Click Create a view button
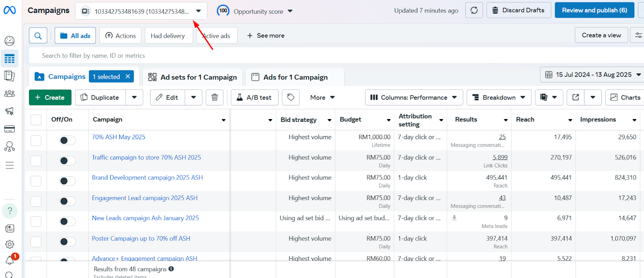644x278 pixels. (x=601, y=35)
